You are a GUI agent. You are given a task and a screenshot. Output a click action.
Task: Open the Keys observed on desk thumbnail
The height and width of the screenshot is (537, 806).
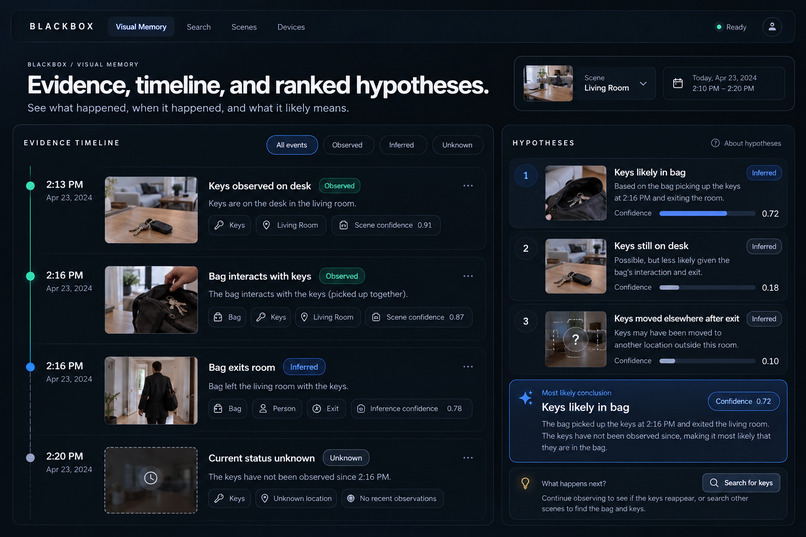click(151, 210)
